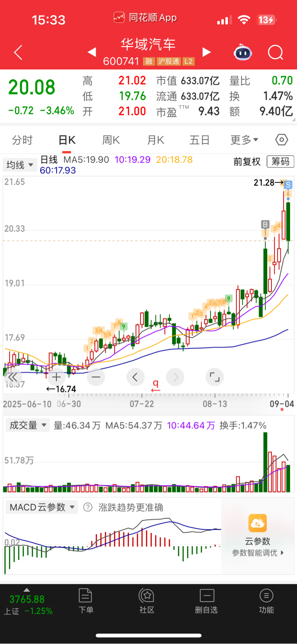Tap the 同花顺 App return link in status bar

(145, 17)
